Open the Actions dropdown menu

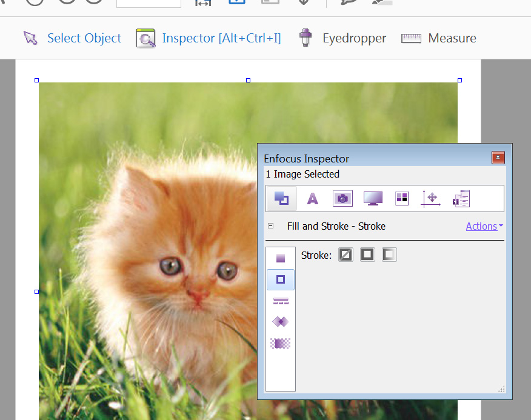tap(484, 226)
